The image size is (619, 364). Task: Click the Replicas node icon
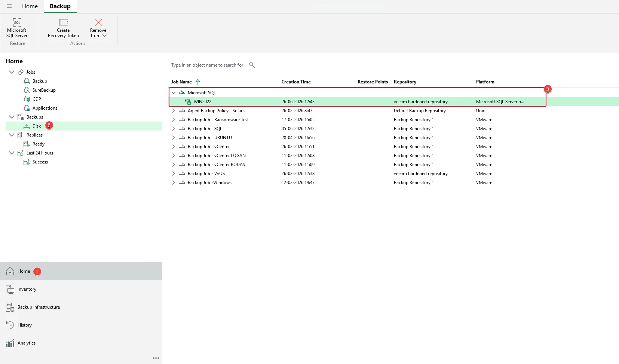point(20,135)
